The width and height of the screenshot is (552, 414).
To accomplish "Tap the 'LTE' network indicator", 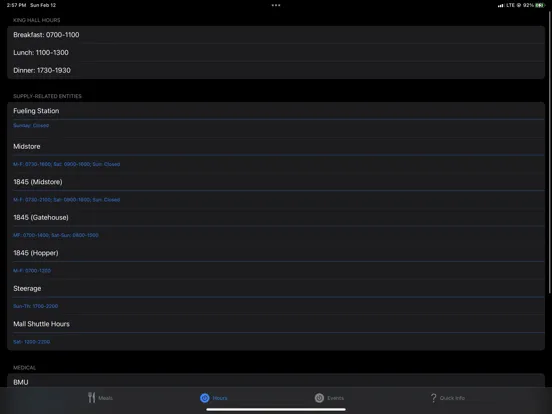I will click(x=510, y=5).
